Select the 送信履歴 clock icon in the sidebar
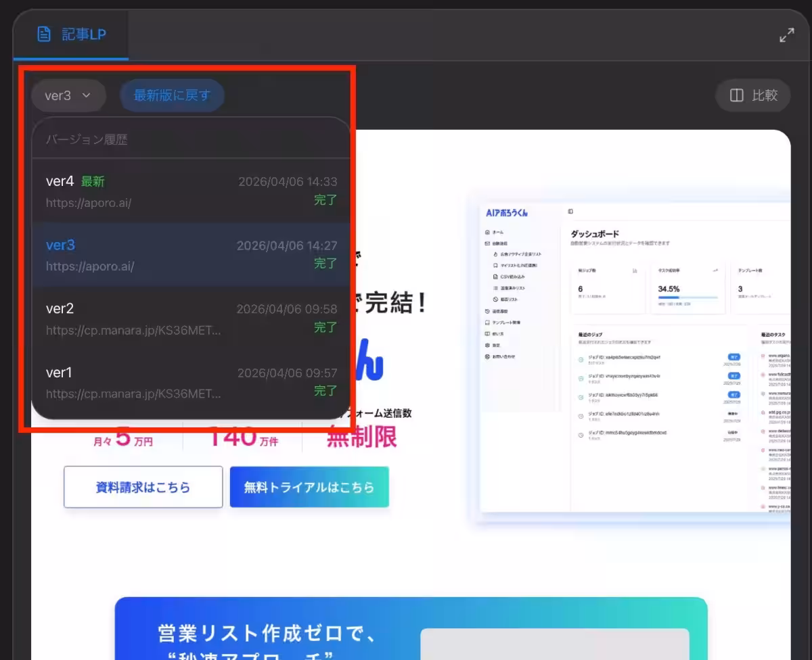Screen dimensions: 812x660 click(487, 311)
